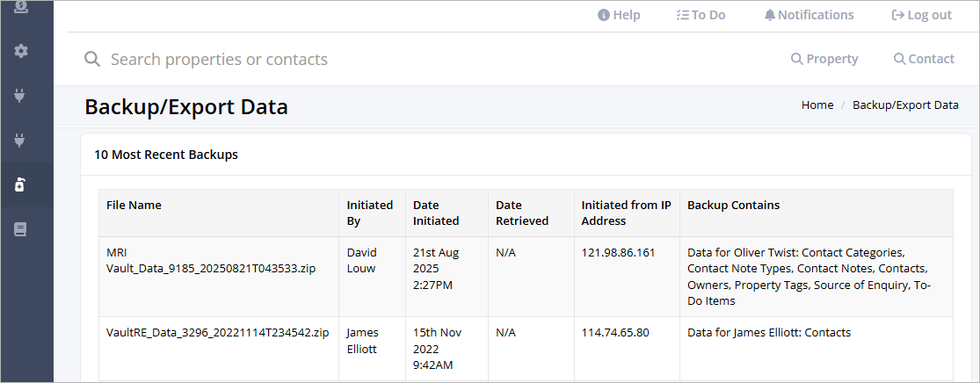Click the Backup/Export Data breadcrumb
The image size is (980, 383).
[905, 105]
